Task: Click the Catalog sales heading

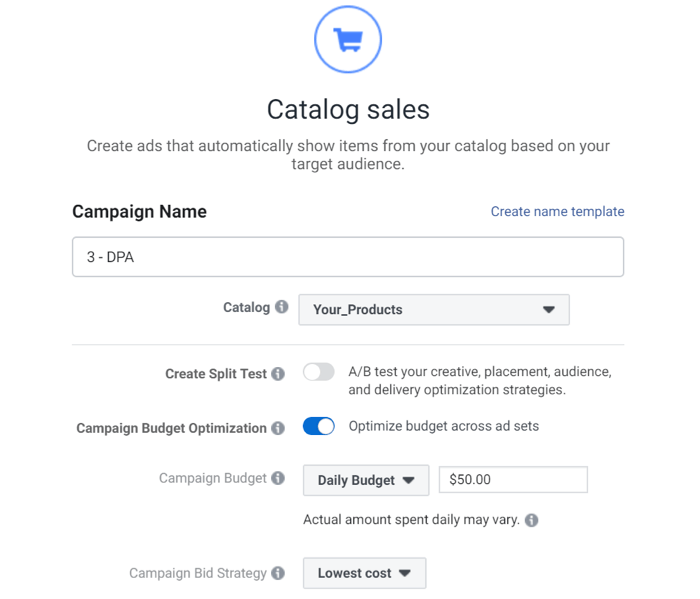Action: (348, 109)
